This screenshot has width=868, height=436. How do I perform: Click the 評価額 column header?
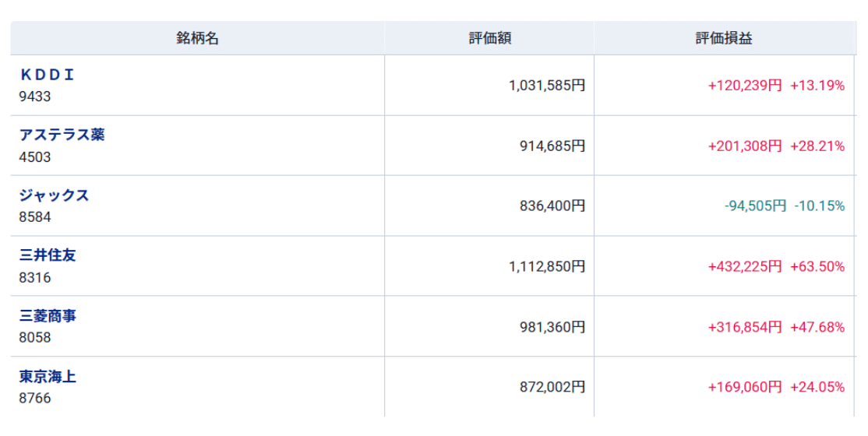pyautogui.click(x=489, y=38)
